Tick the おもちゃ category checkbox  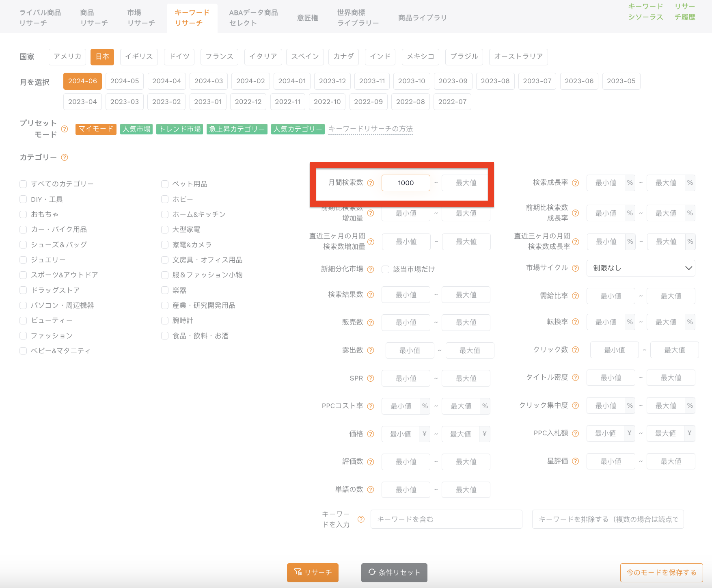[23, 214]
